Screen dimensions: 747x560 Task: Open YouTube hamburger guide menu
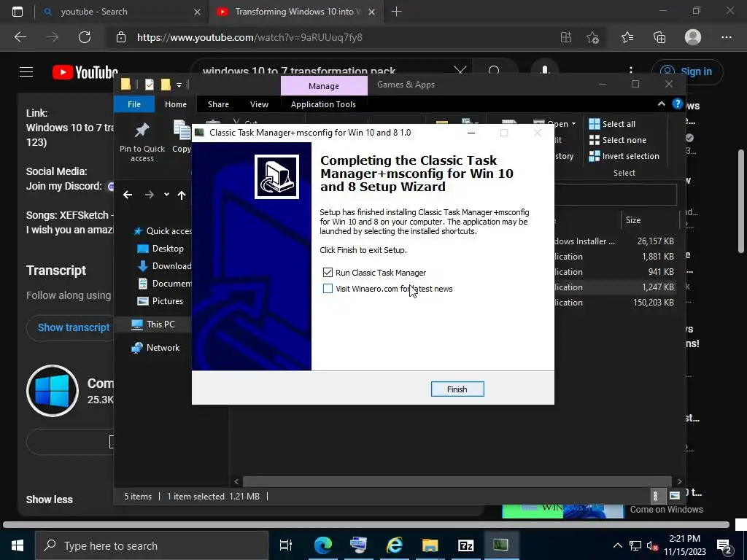point(26,72)
